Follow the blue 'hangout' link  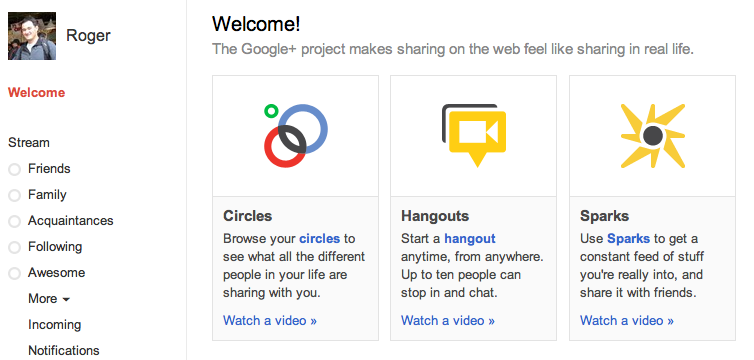[x=469, y=238]
